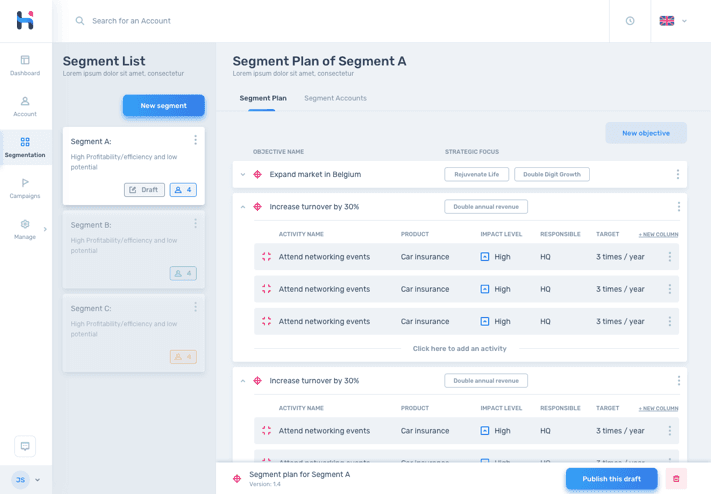Click the red delete trash icon
The width and height of the screenshot is (711, 494).
tap(676, 479)
